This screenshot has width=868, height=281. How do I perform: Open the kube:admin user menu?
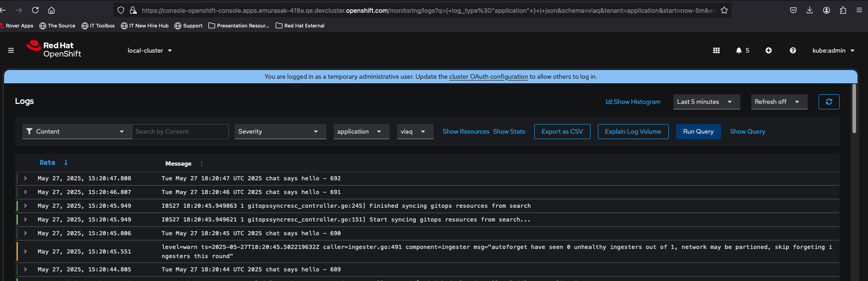pos(833,50)
